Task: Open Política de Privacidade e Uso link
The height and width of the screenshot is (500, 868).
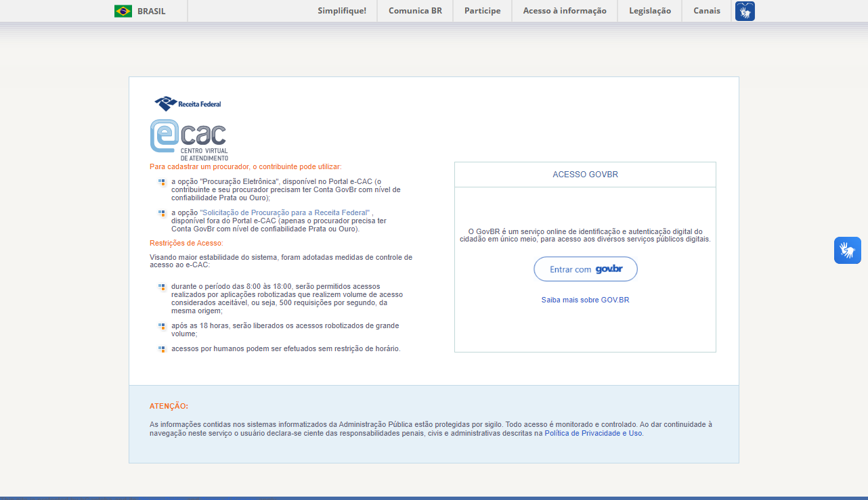Action: (593, 433)
